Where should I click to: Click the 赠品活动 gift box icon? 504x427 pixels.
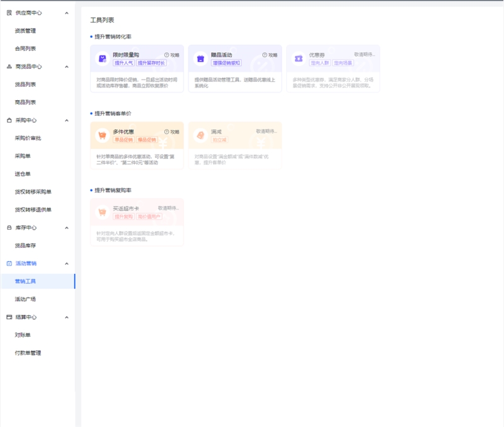[x=200, y=59]
